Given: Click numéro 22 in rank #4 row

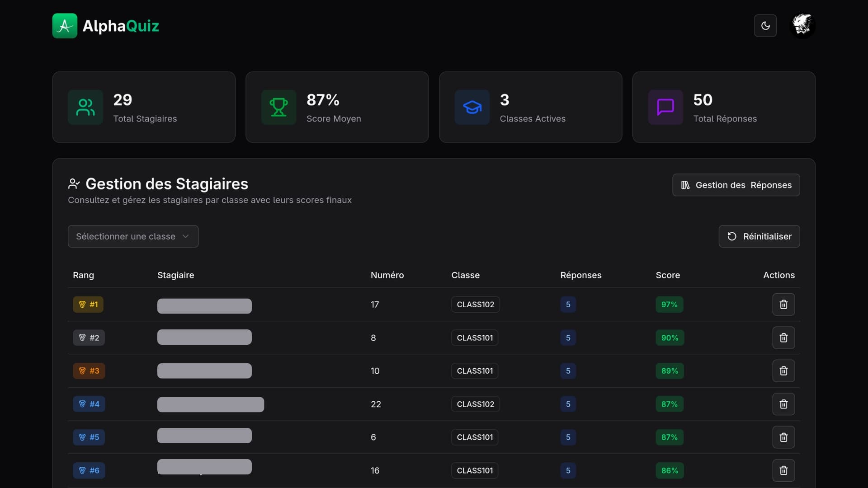Looking at the screenshot, I should pyautogui.click(x=376, y=404).
